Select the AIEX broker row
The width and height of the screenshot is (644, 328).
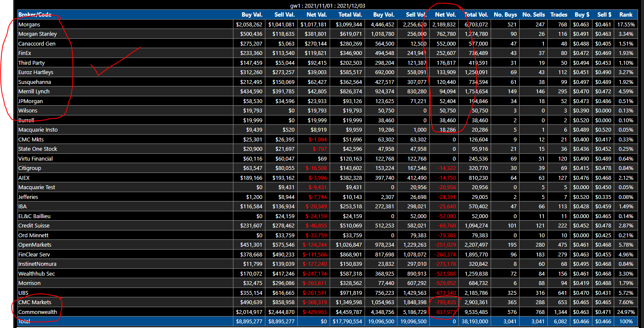[x=328, y=178]
